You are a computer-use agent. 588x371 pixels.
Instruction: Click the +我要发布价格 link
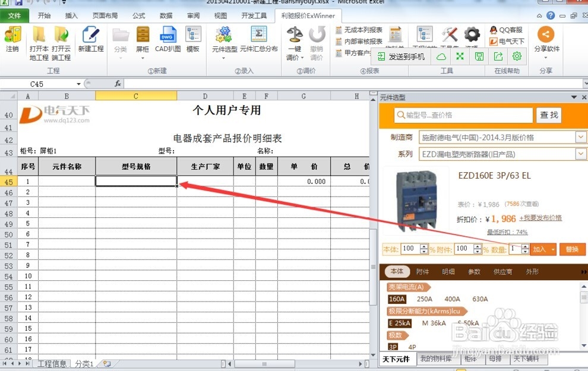540,218
